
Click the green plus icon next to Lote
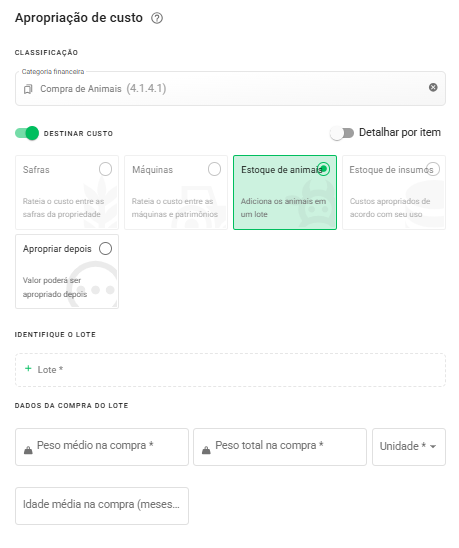28,369
